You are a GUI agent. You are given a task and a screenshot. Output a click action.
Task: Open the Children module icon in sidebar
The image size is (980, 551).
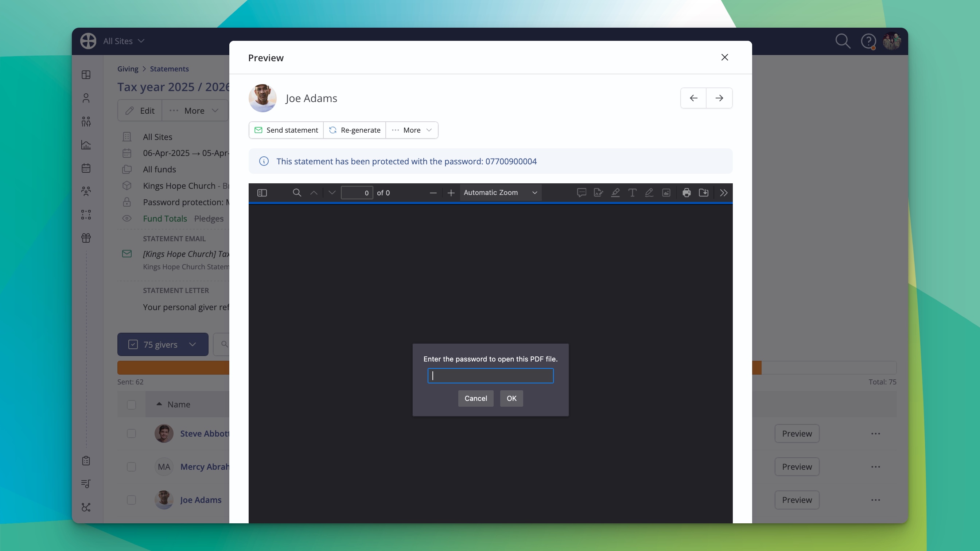(86, 122)
